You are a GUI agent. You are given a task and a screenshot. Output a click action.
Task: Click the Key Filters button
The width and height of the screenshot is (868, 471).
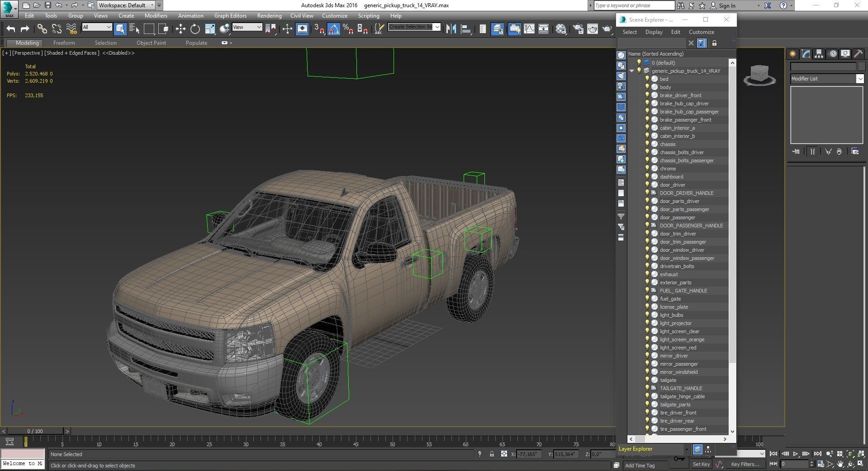745,464
